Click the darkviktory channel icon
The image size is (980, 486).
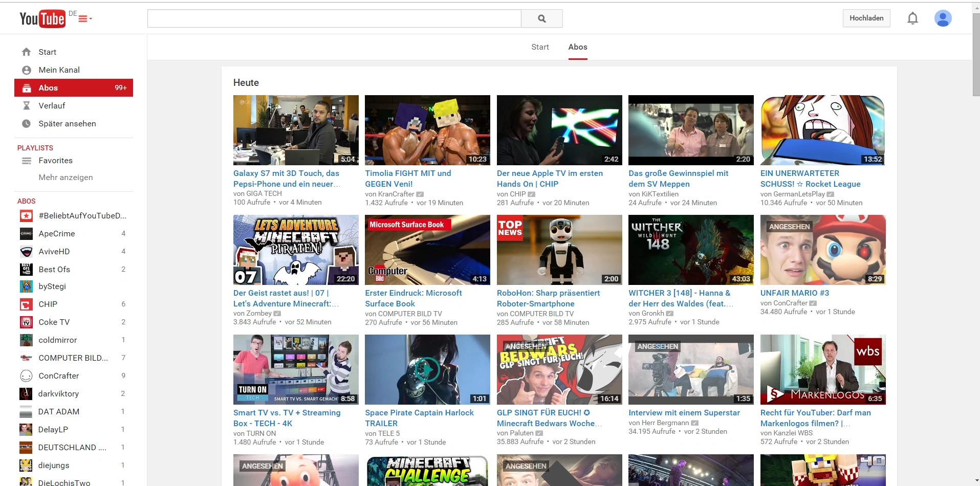[x=26, y=394]
